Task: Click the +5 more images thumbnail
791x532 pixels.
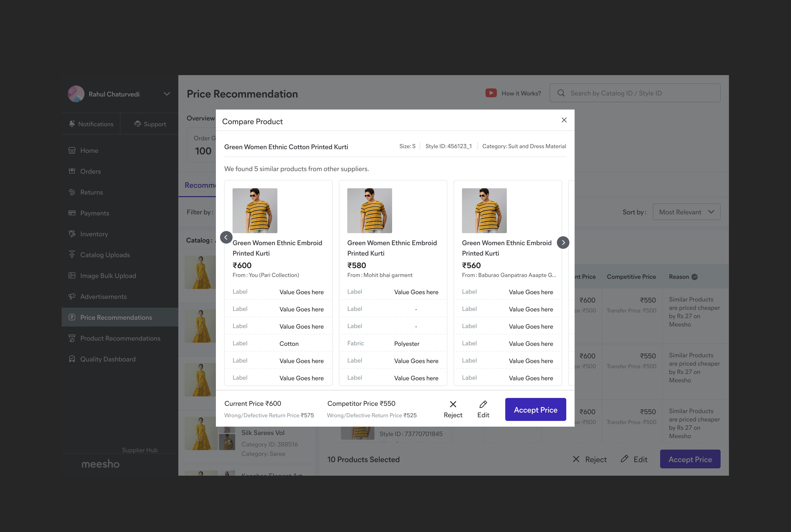Action: [x=227, y=442]
